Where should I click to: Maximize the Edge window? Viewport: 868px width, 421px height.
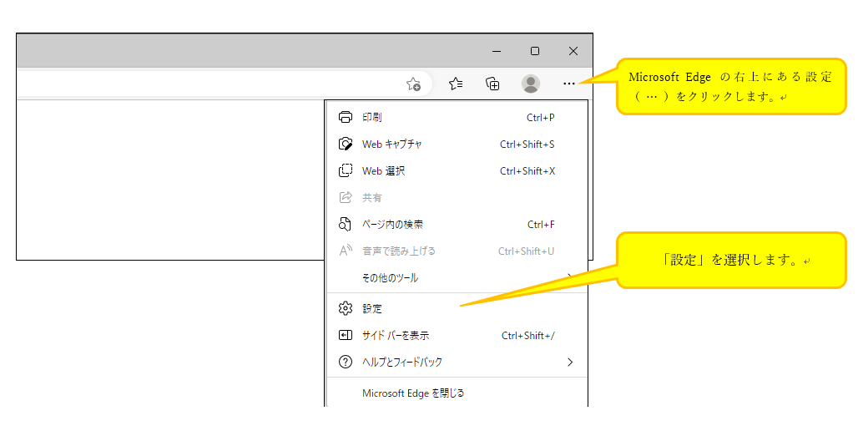(535, 51)
